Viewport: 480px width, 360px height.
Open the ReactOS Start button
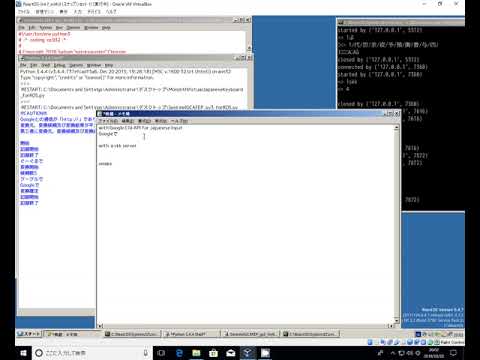[x=29, y=334]
